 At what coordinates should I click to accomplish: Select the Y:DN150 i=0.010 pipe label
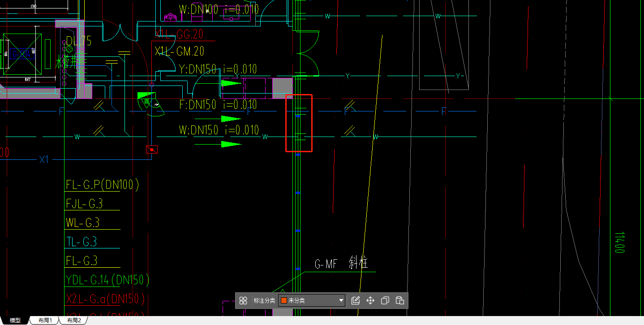(x=218, y=69)
